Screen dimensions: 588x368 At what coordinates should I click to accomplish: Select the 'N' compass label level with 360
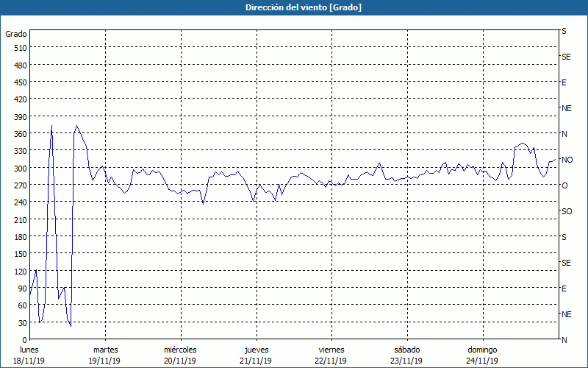pyautogui.click(x=564, y=134)
